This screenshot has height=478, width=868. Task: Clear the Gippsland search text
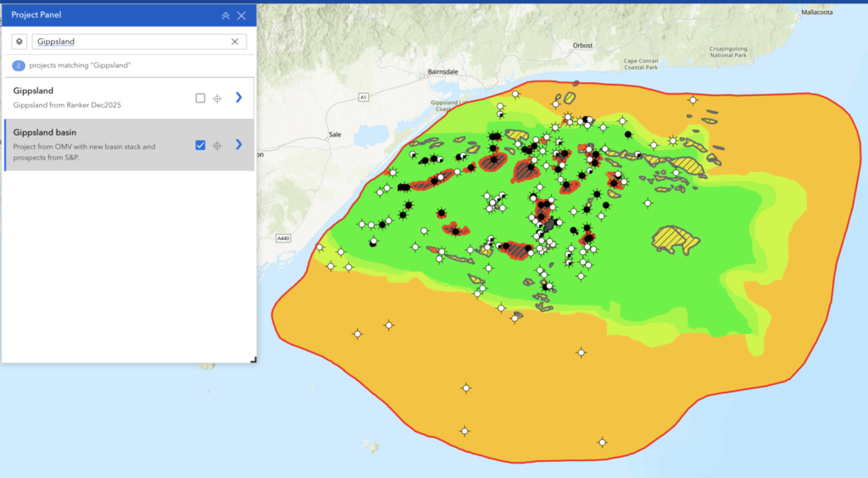[235, 42]
